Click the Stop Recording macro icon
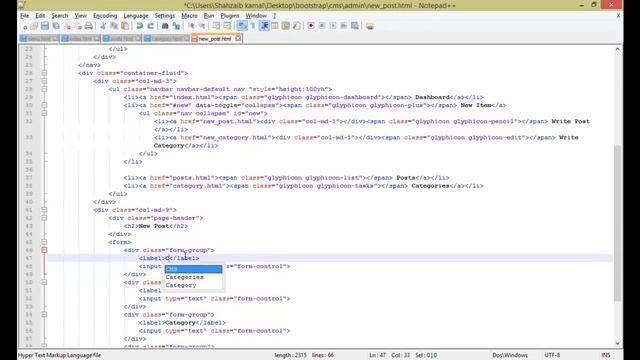Screen dimensions: 640x360 [322, 26]
